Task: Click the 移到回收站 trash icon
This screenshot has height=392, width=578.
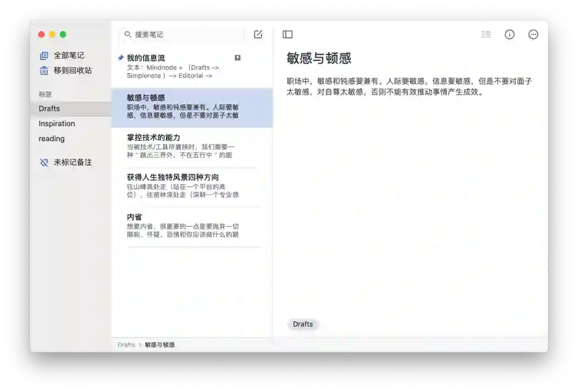Action: (x=44, y=71)
